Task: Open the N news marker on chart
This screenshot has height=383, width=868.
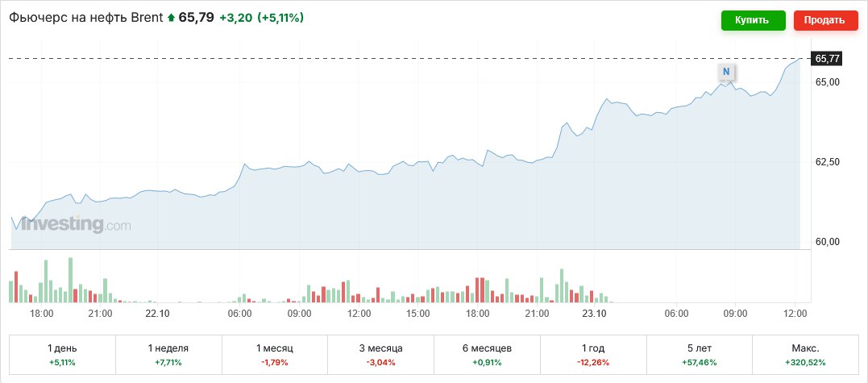Action: (x=726, y=72)
